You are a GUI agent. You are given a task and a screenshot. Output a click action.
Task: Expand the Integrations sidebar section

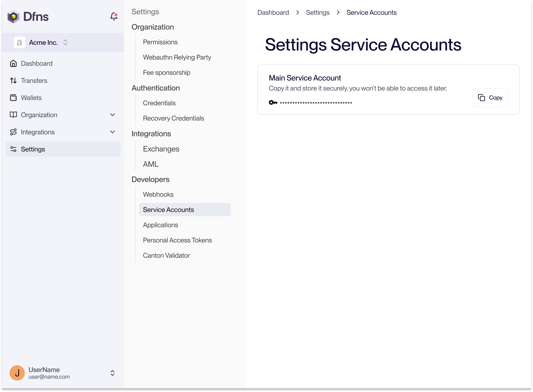[x=113, y=132]
